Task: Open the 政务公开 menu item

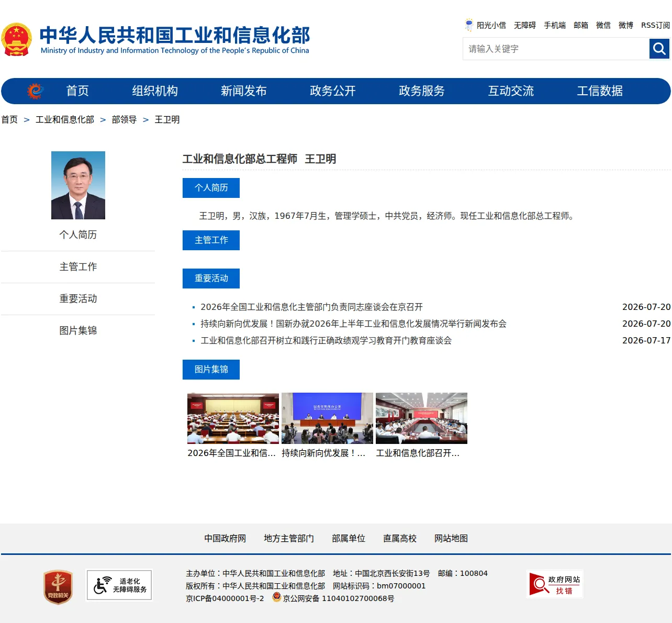Action: (x=333, y=91)
